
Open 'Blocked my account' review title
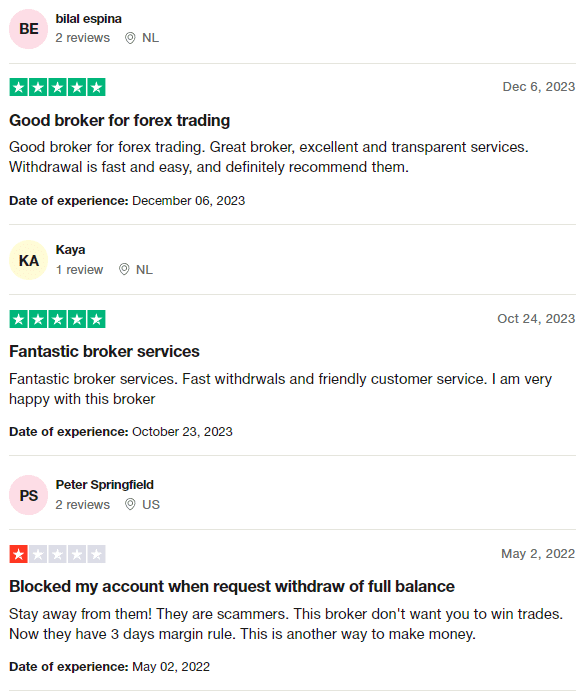click(x=232, y=587)
